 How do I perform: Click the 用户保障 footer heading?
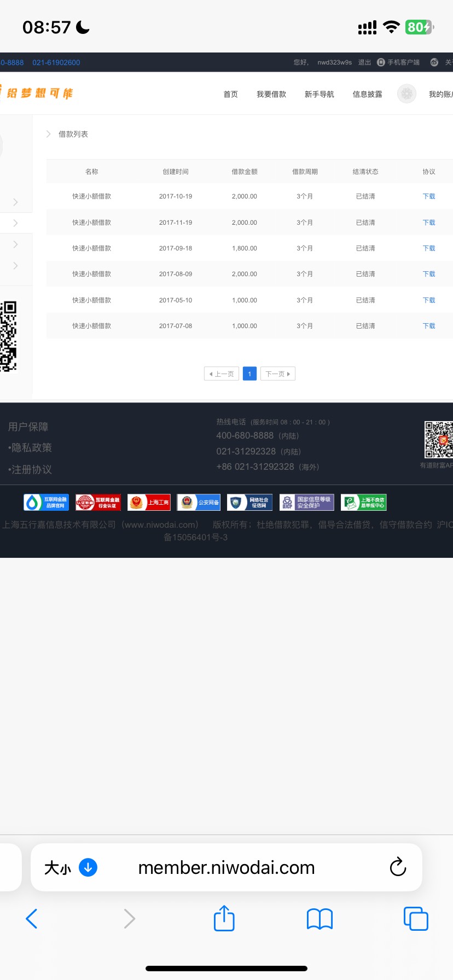click(28, 427)
